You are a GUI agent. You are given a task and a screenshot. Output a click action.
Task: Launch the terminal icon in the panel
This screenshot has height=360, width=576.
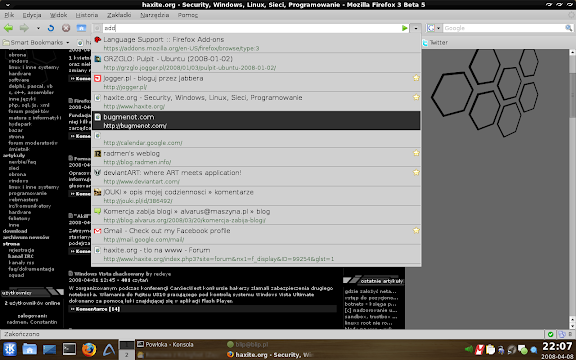click(69, 349)
